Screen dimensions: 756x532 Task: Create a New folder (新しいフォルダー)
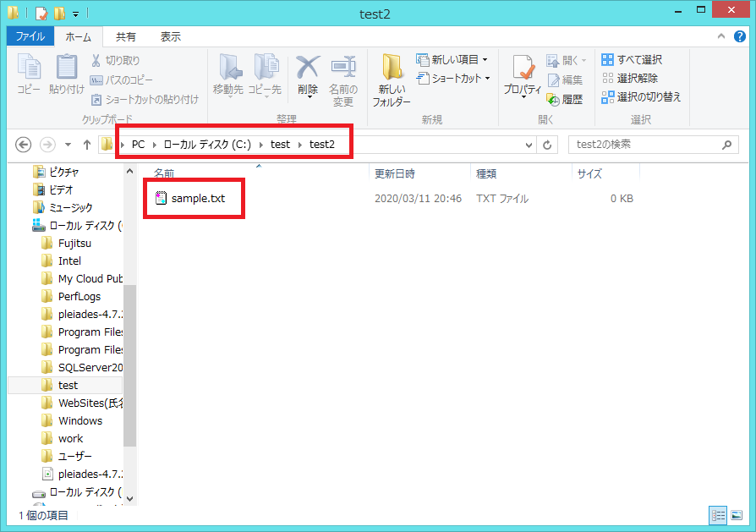[x=392, y=80]
